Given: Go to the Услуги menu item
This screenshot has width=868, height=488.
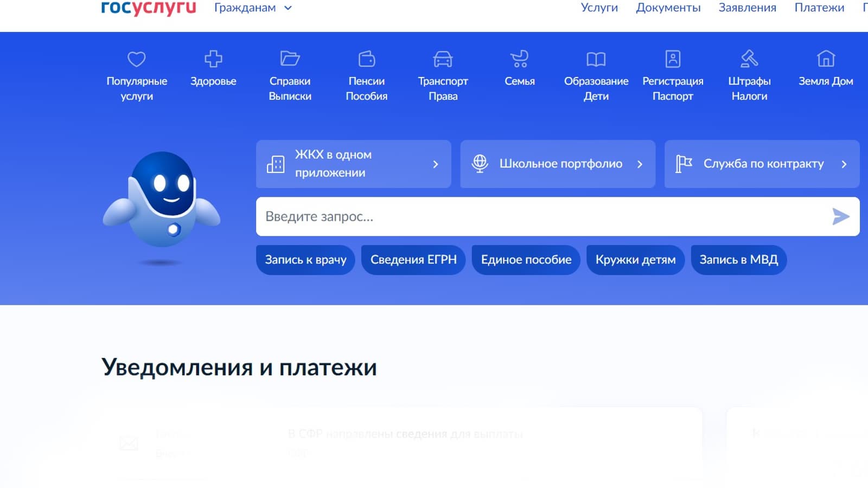Looking at the screenshot, I should (599, 8).
